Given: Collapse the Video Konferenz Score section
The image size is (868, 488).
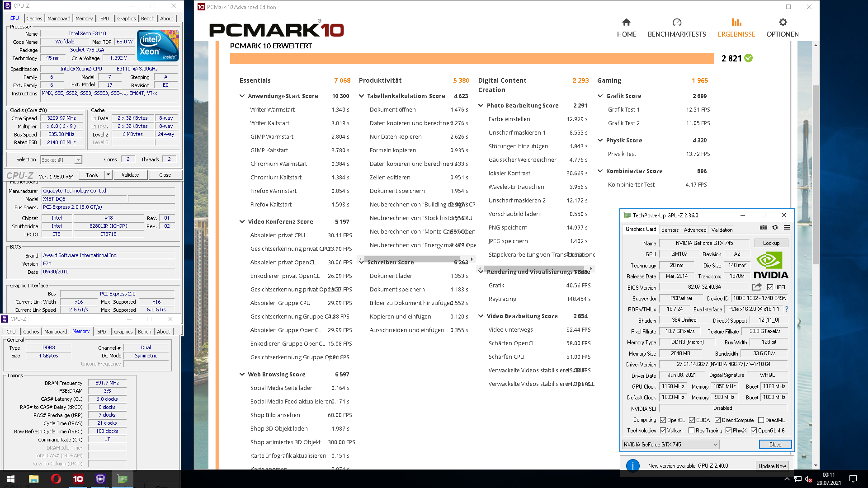Looking at the screenshot, I should (242, 221).
